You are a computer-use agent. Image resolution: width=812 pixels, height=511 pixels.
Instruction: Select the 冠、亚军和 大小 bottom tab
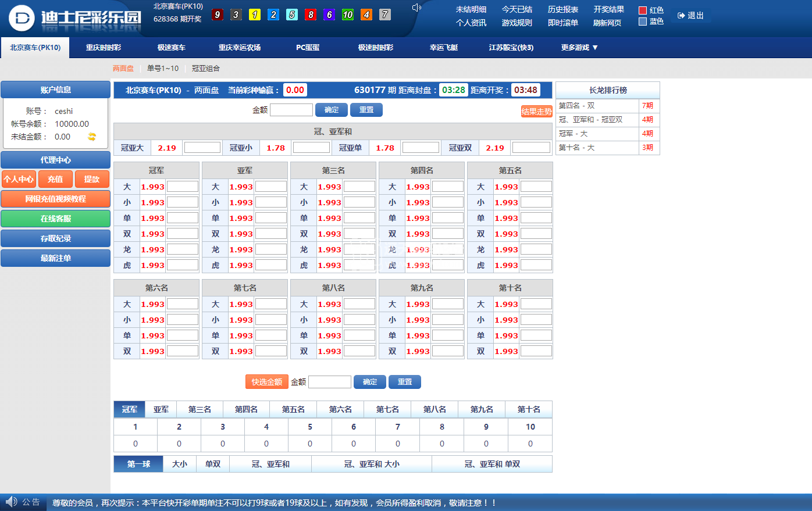pos(372,464)
